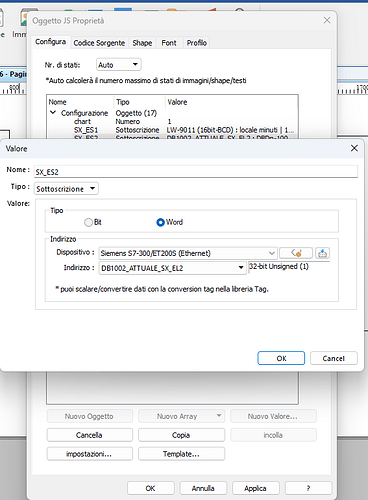Open the Template... button
Viewport: 368px width, 500px height.
coord(181,454)
